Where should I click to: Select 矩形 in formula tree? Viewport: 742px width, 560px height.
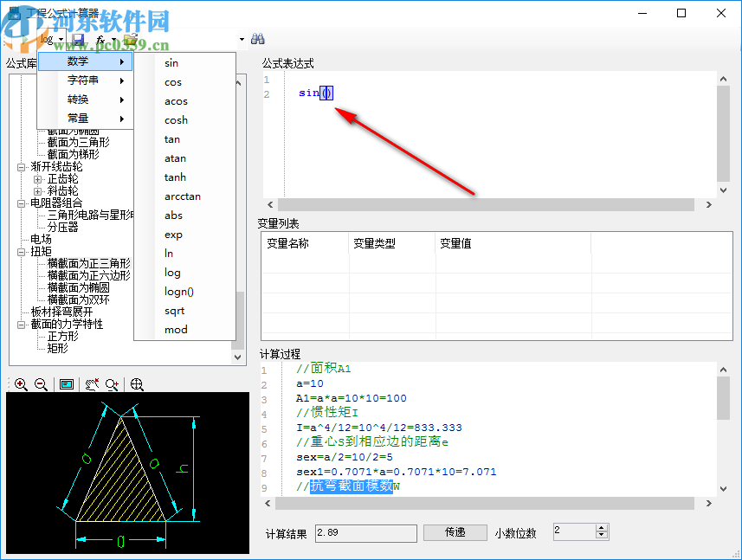58,348
